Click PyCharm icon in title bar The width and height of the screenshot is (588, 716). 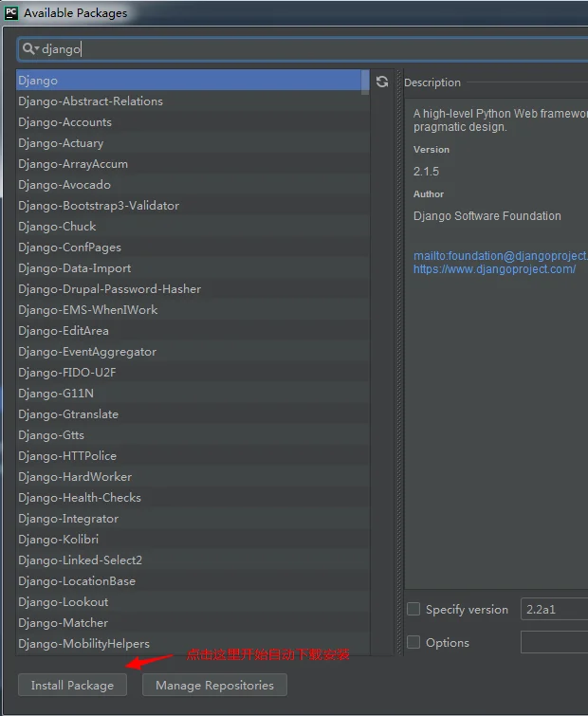tap(11, 12)
